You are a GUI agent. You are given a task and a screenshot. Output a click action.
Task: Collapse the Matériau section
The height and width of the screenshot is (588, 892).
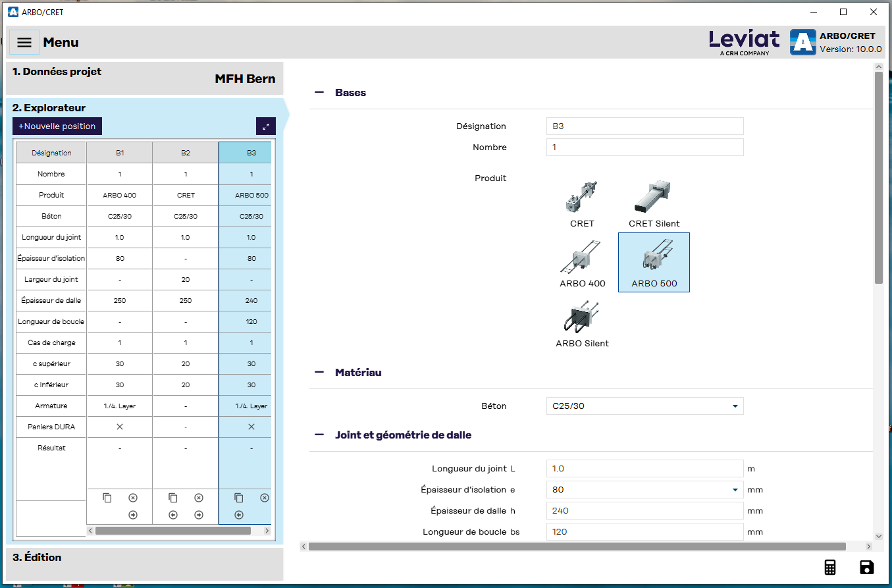tap(319, 373)
